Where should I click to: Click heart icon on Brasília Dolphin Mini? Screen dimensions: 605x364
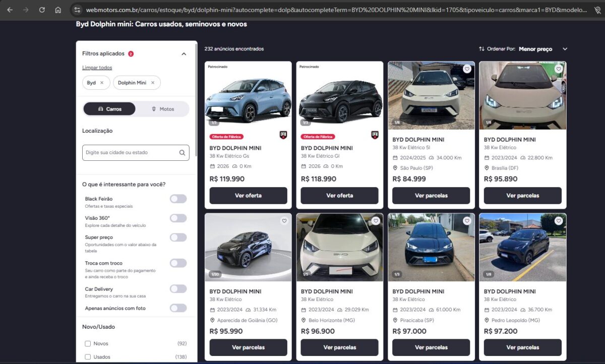click(x=559, y=69)
